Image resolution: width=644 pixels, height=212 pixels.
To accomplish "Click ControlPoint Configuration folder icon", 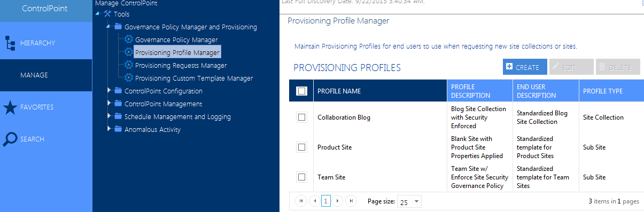I will point(118,91).
